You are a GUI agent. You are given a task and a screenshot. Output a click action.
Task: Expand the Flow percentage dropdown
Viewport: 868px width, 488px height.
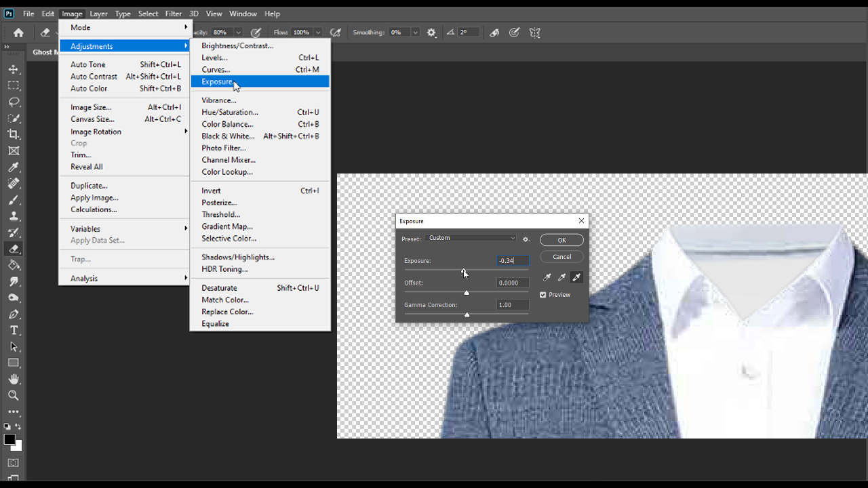318,33
